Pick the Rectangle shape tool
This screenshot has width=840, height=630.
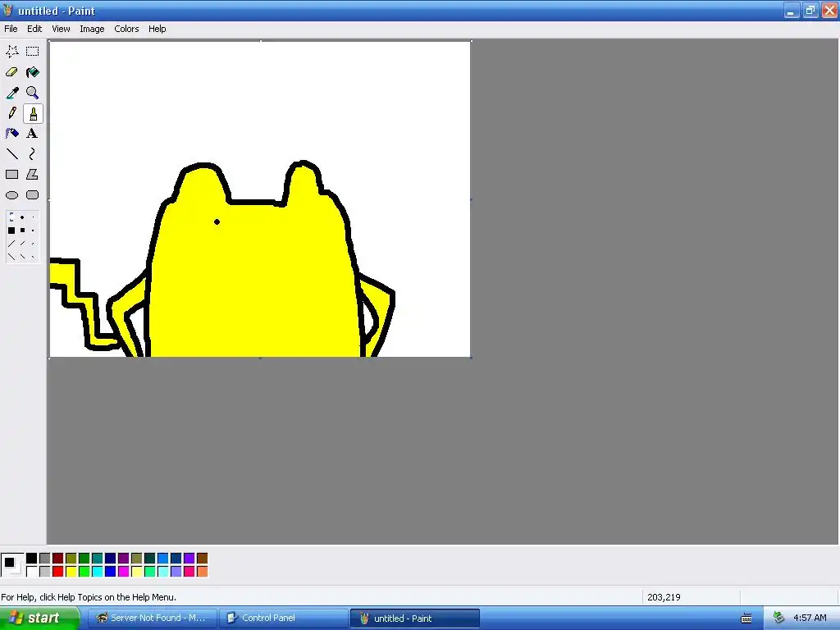(x=11, y=175)
